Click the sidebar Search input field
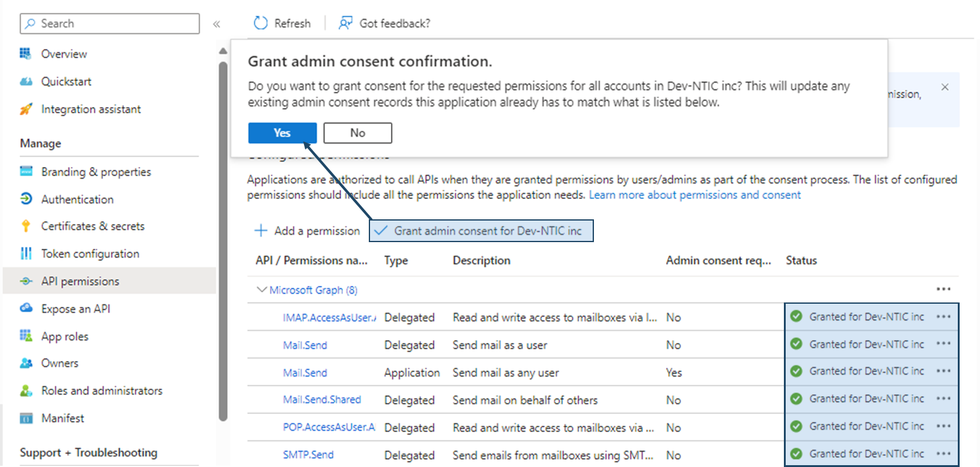 tap(117, 23)
